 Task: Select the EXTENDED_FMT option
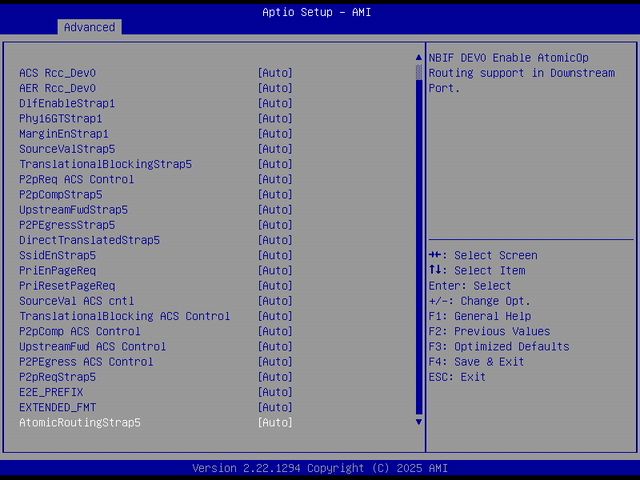[x=58, y=407]
